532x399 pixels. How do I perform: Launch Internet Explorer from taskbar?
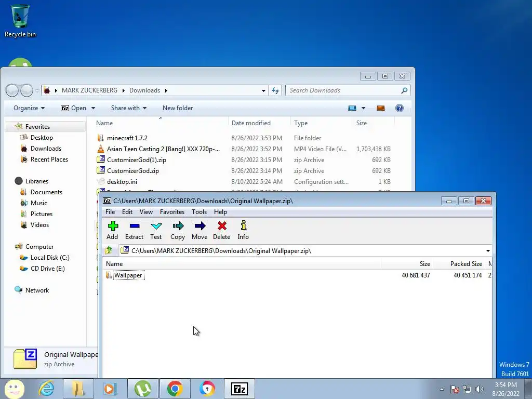tap(46, 389)
